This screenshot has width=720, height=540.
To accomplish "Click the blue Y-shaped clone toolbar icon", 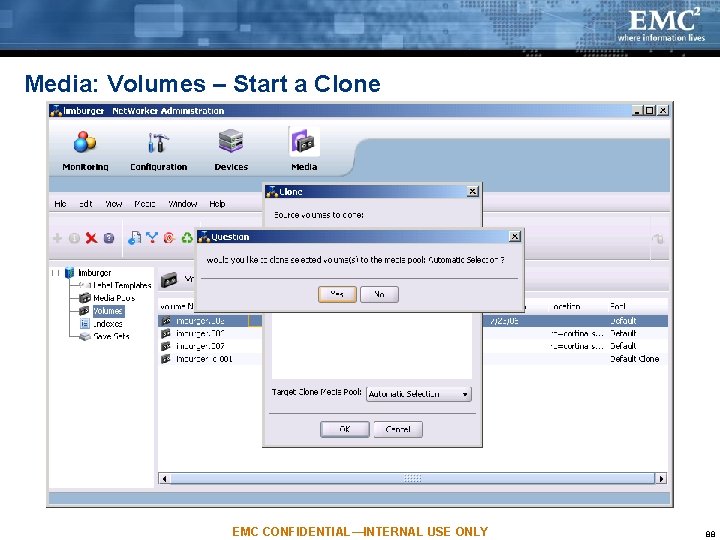I will tap(152, 237).
